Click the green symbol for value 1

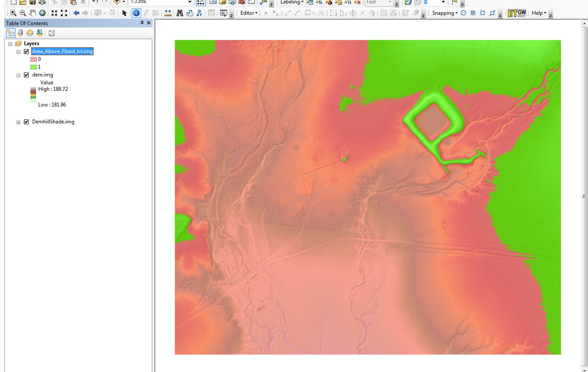pos(33,67)
